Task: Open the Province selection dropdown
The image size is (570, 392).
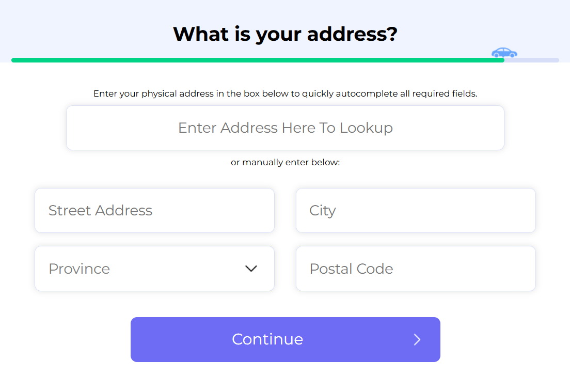Action: point(154,269)
